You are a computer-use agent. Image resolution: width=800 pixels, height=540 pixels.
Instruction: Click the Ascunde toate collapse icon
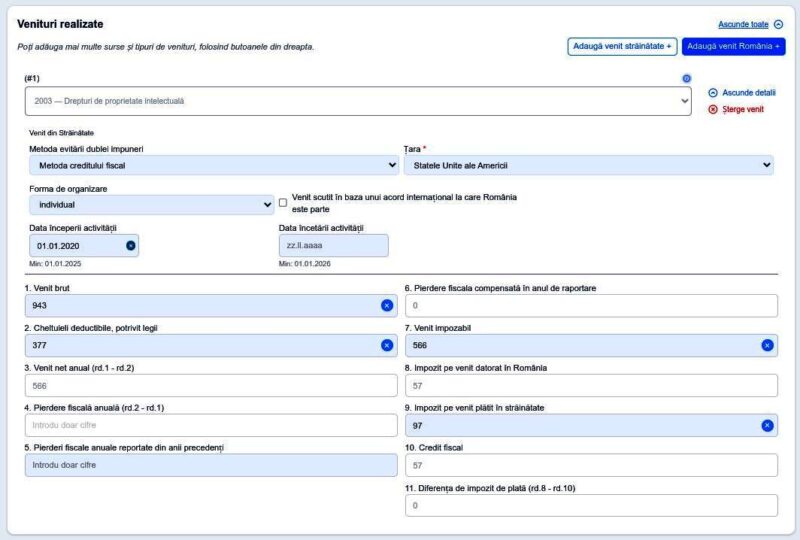tap(778, 24)
